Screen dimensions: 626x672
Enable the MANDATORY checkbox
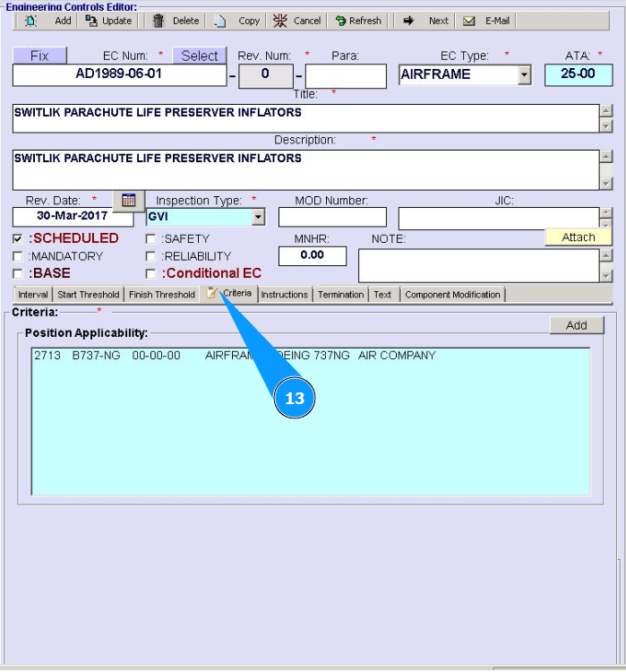point(18,256)
